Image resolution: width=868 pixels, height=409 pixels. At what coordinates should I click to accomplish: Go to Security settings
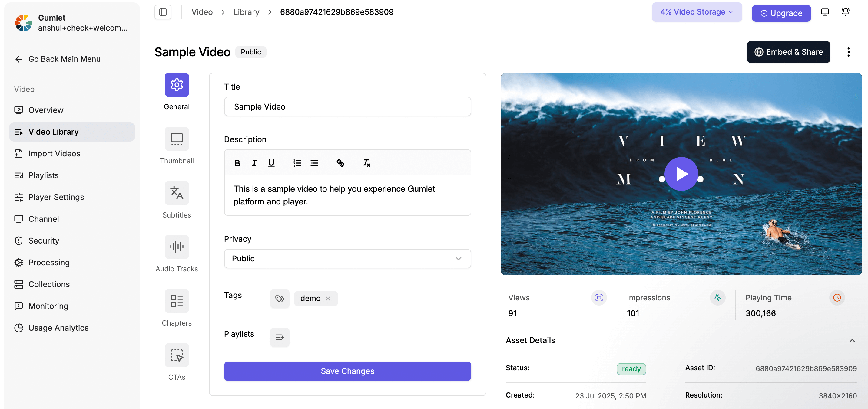(72, 241)
